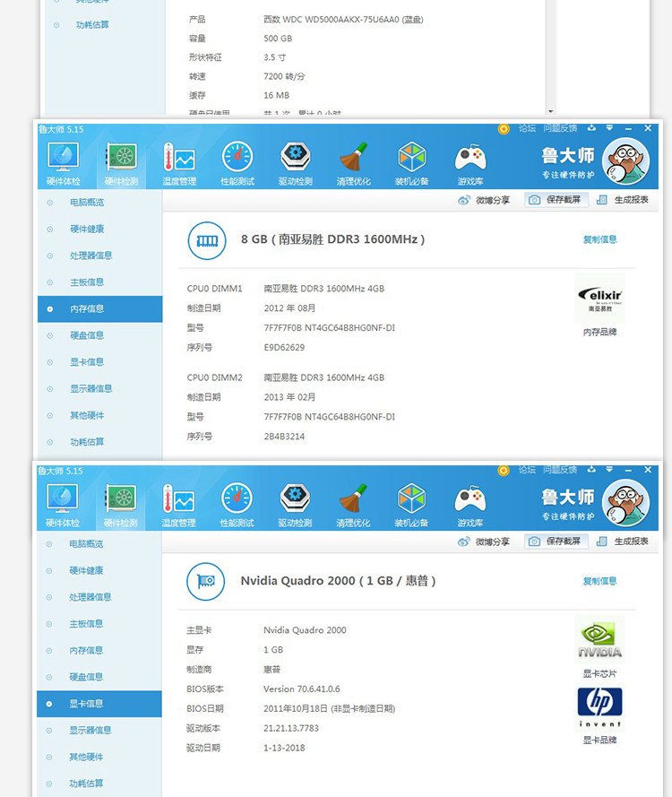Click 复制信息 for Nvidia Quadro 2000
This screenshot has width=672, height=797.
click(x=600, y=581)
